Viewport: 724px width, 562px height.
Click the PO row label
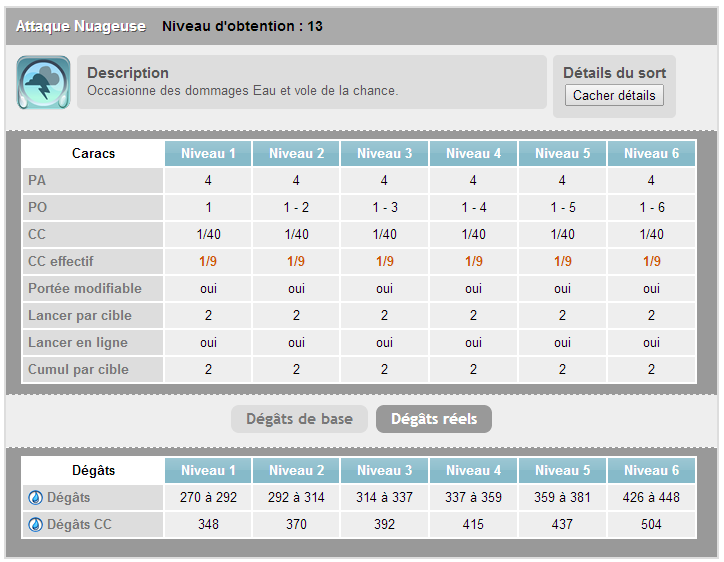37,207
